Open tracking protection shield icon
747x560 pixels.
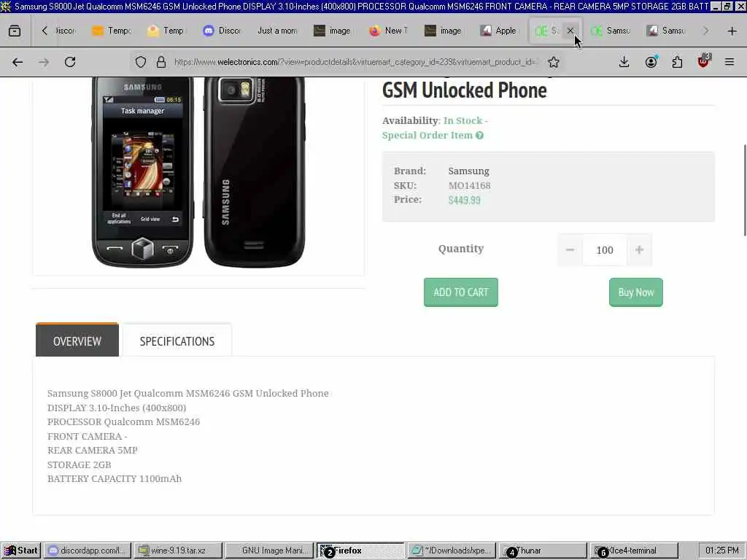coord(141,62)
